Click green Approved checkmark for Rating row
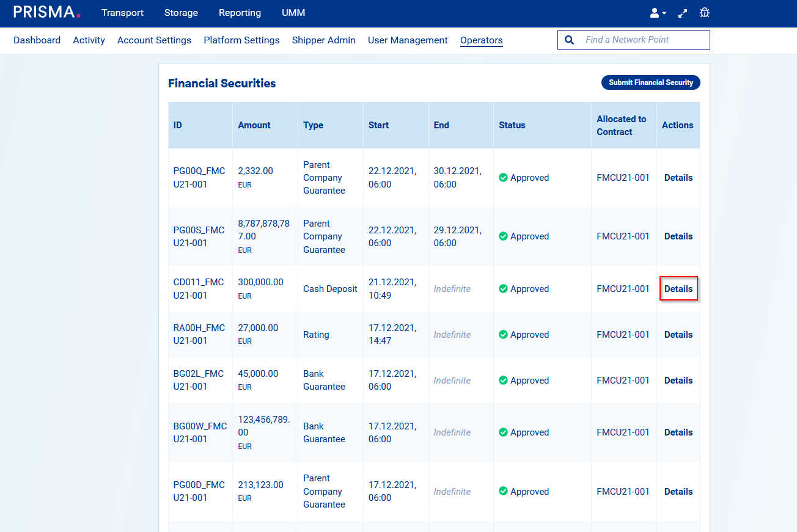The width and height of the screenshot is (797, 532). point(504,335)
